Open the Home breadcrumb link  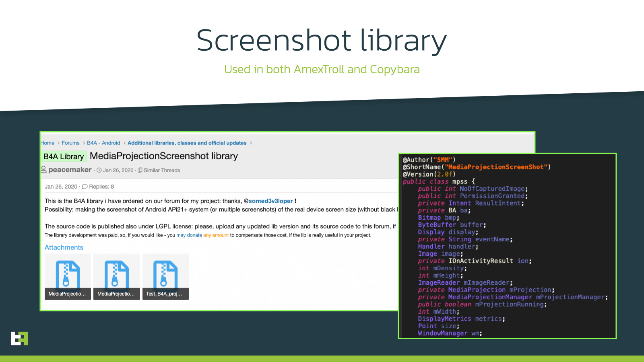(47, 143)
